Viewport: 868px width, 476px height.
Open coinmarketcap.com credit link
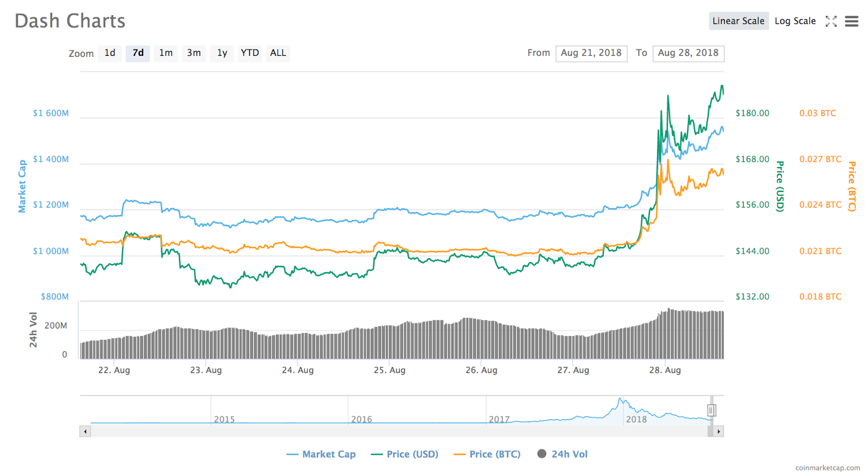tap(827, 468)
